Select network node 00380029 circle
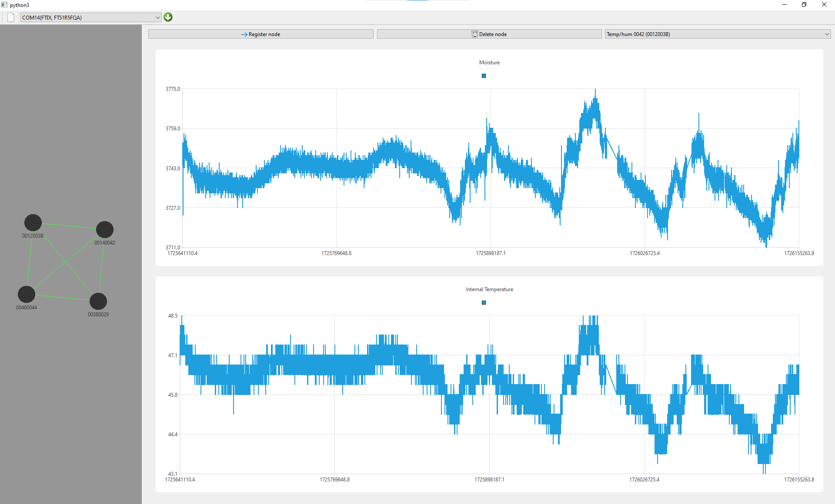Screen dimensions: 835x504 click(98, 301)
